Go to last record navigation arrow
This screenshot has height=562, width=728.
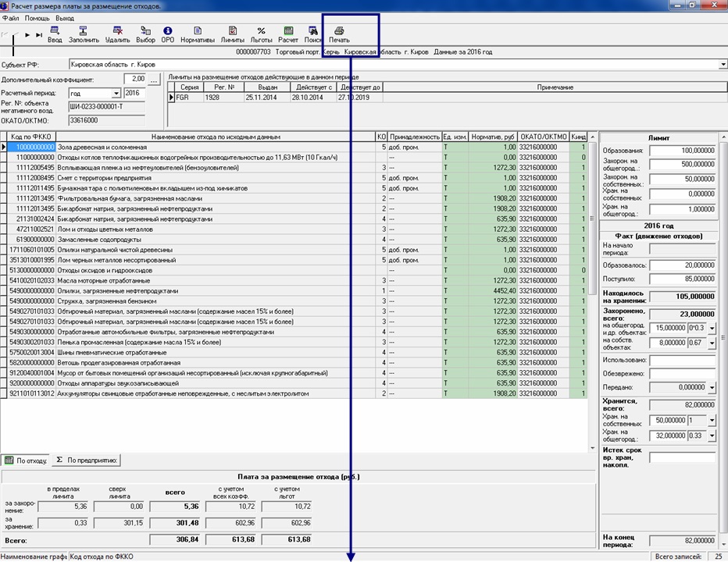(39, 35)
